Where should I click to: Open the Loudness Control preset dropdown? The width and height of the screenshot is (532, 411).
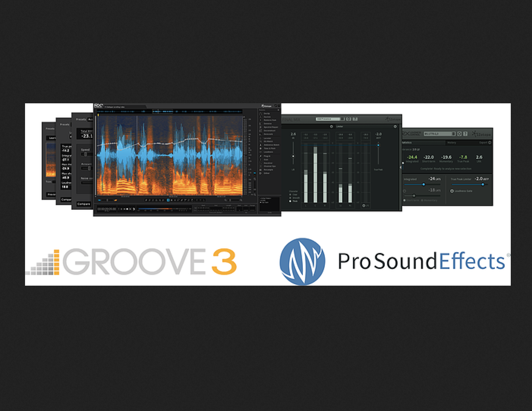click(x=440, y=134)
